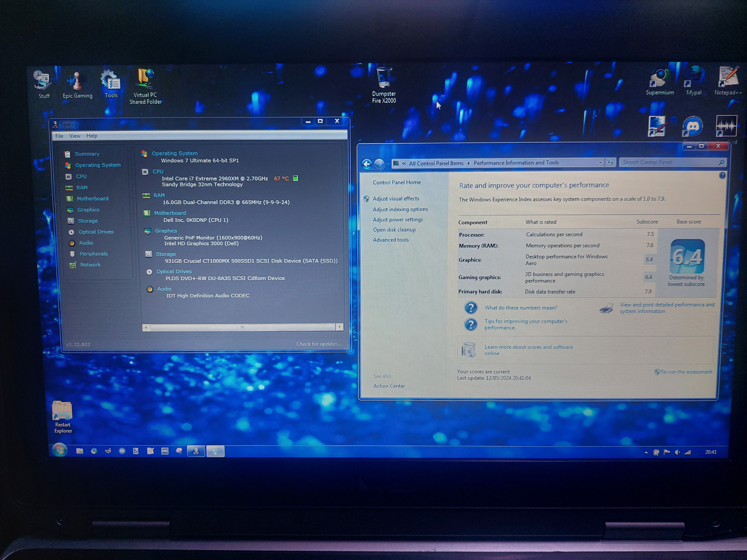
Task: Click the volume speaker tray icon
Action: click(677, 452)
